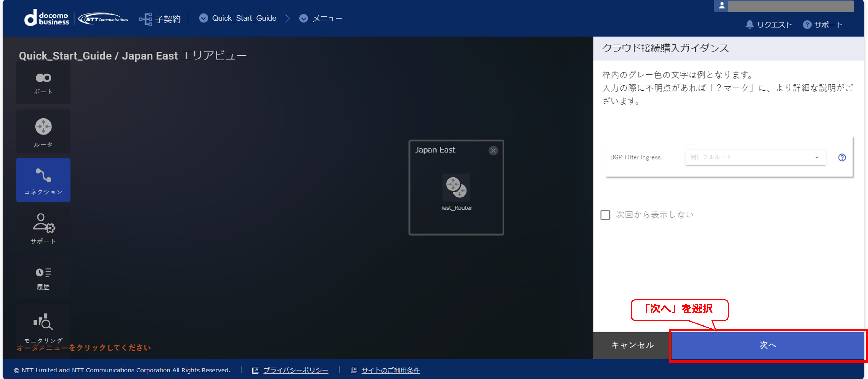Select the コネクション sidebar item

(43, 180)
